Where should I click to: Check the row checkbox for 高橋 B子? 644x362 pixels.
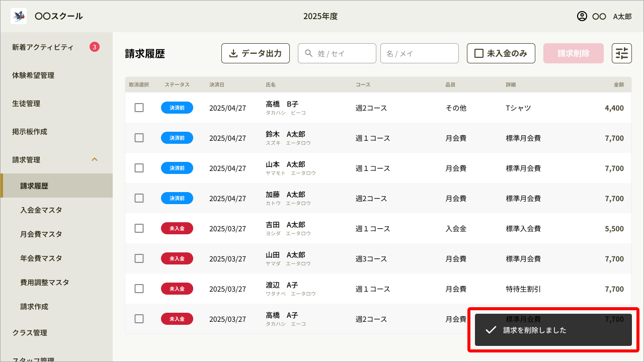pos(139,108)
